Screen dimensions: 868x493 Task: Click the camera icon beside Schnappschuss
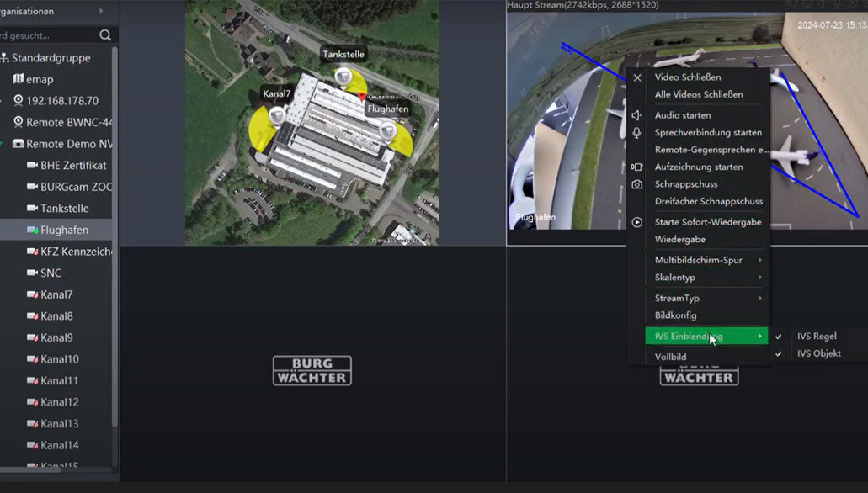click(x=637, y=184)
